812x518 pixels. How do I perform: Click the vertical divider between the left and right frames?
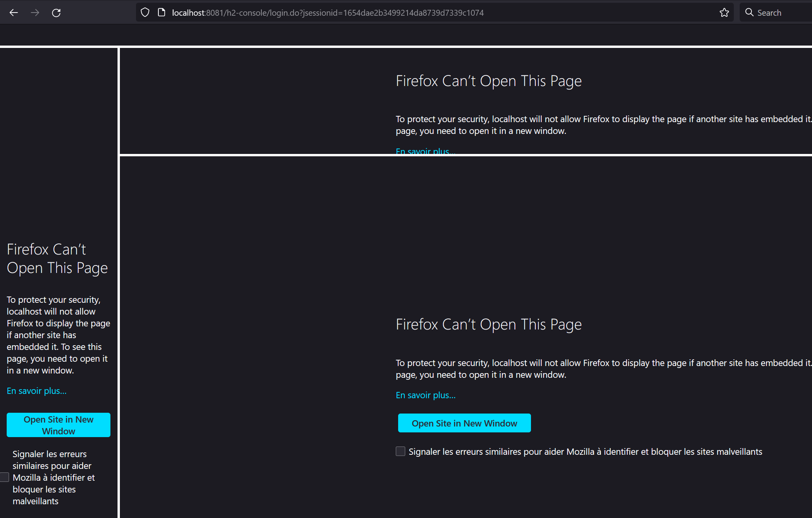coord(118,275)
